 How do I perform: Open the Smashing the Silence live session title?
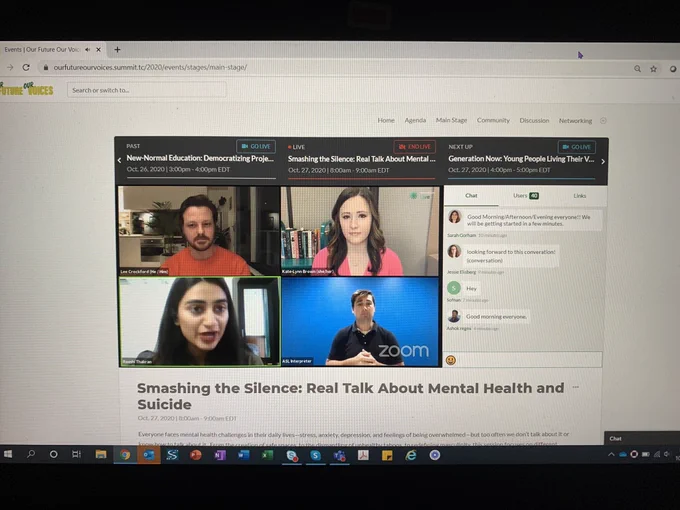coord(361,159)
